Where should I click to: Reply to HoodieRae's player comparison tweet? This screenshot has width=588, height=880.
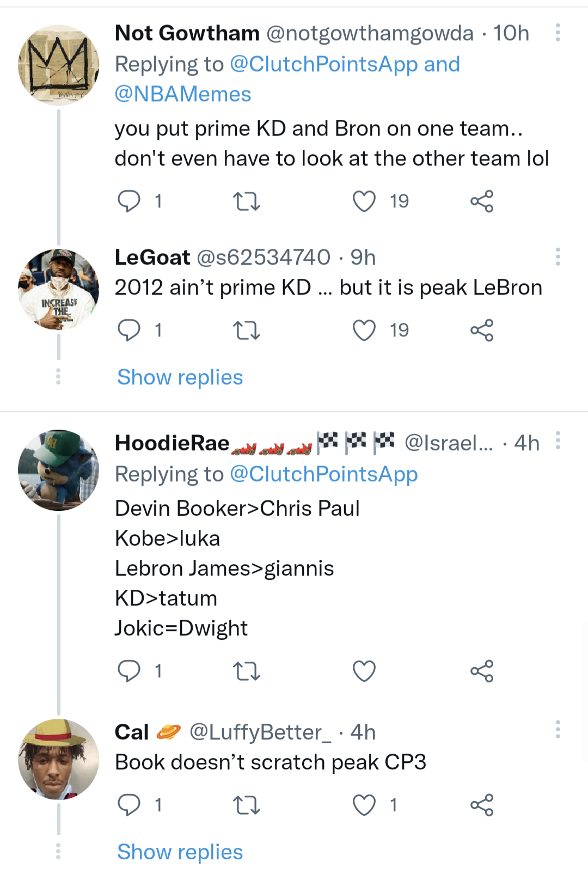point(130,671)
